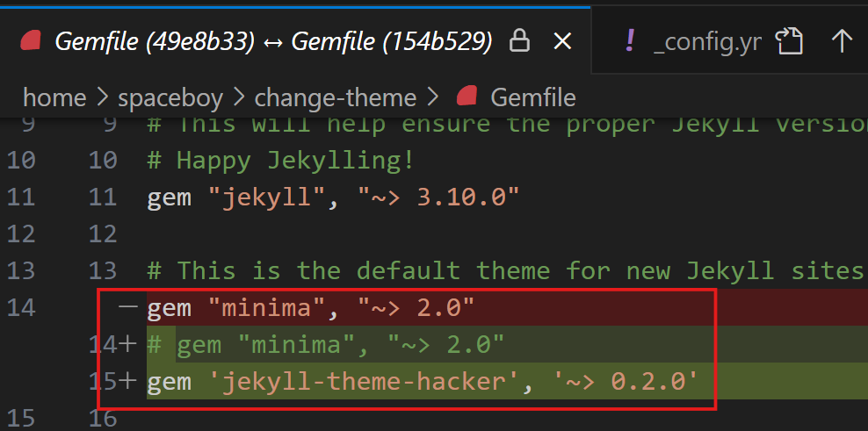Click the exclamation icon on _config tab
Image resolution: width=868 pixels, height=431 pixels.
629,40
